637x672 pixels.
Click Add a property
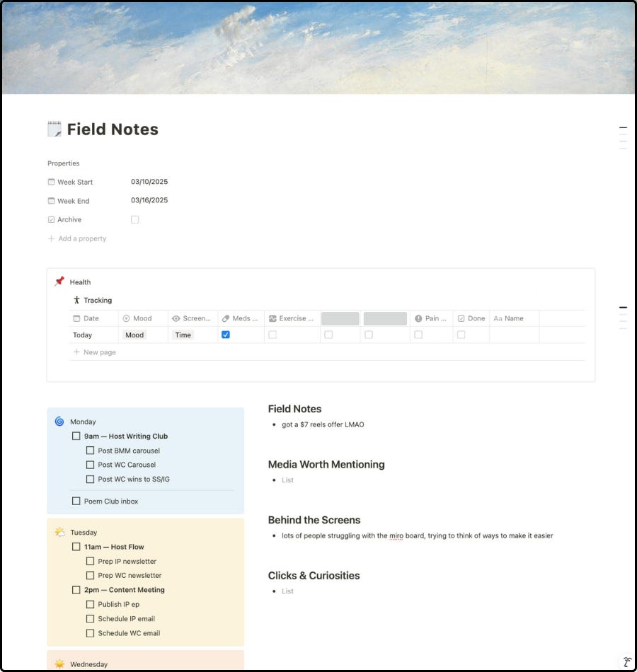click(77, 238)
